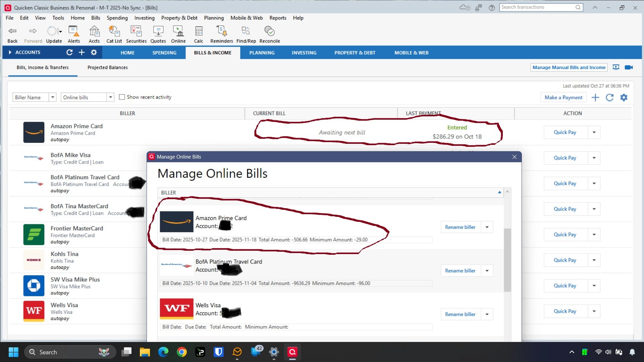The height and width of the screenshot is (362, 644).
Task: Click the Reconcile icon in the toolbar
Action: click(x=269, y=34)
